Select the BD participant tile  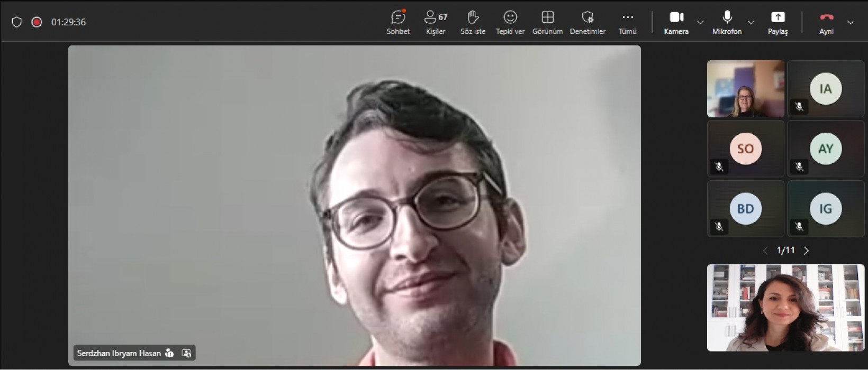click(x=745, y=209)
